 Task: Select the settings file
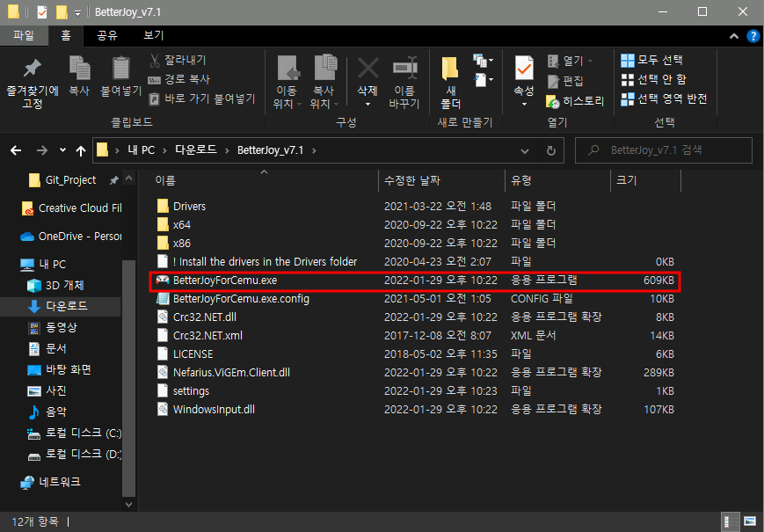[x=183, y=391]
